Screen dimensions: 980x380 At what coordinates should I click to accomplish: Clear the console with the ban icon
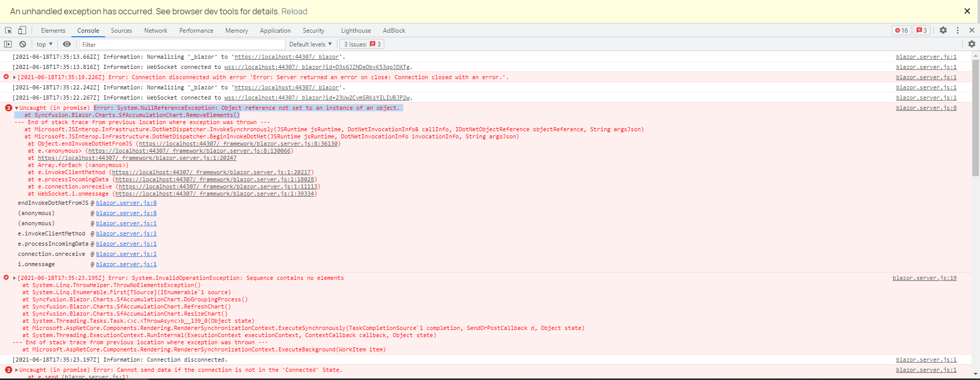22,44
